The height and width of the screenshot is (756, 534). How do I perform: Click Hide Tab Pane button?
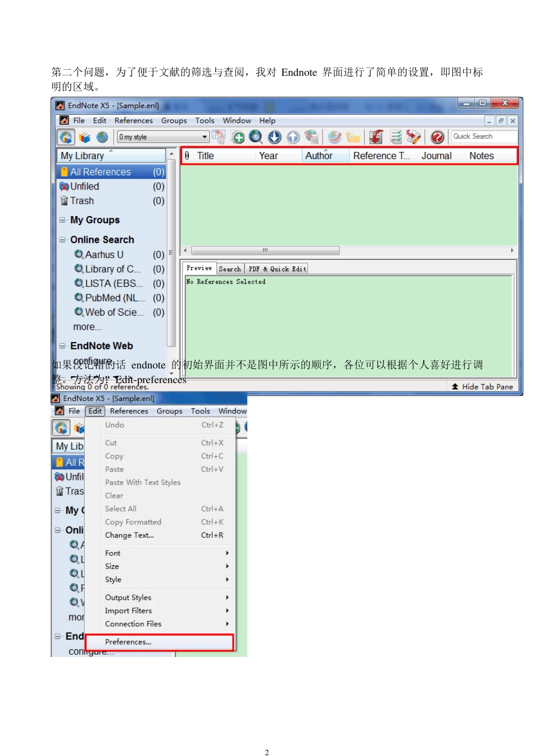click(482, 386)
